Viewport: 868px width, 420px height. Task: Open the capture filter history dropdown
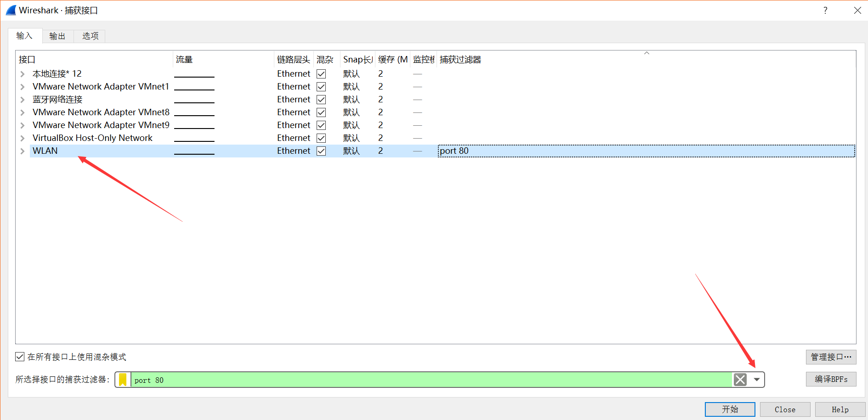pyautogui.click(x=756, y=380)
